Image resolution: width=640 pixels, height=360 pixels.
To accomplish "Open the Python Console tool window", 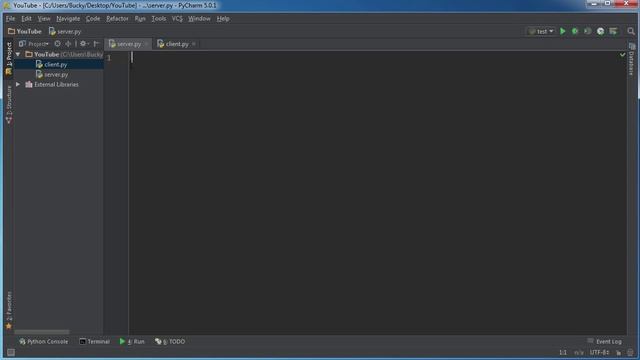I will (43, 342).
